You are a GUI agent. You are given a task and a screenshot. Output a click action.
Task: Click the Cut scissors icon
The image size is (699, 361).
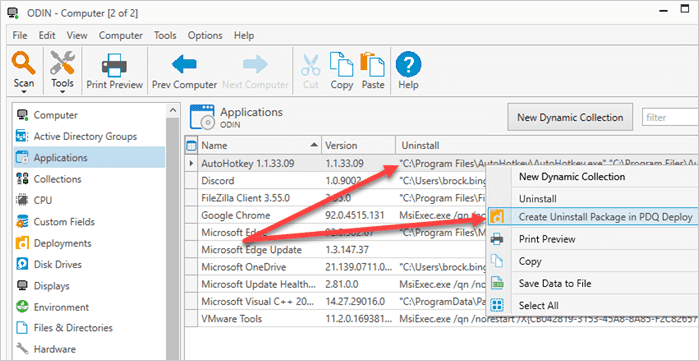(311, 65)
